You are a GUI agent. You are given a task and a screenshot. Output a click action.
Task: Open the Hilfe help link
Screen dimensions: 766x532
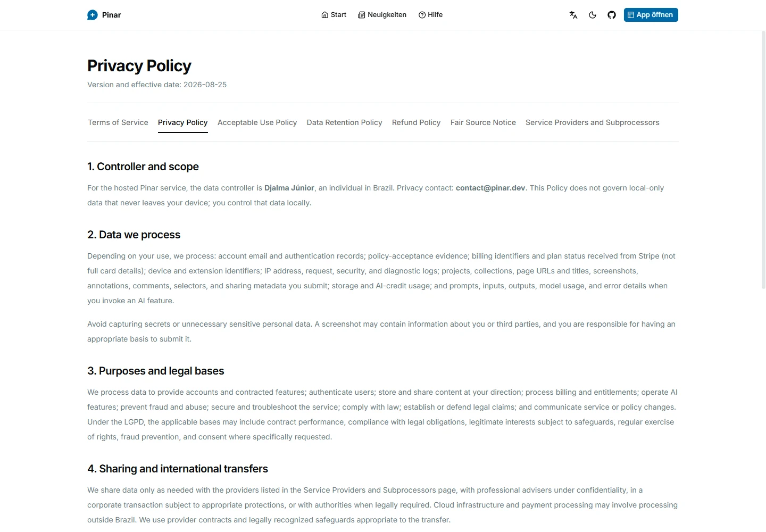pyautogui.click(x=430, y=15)
